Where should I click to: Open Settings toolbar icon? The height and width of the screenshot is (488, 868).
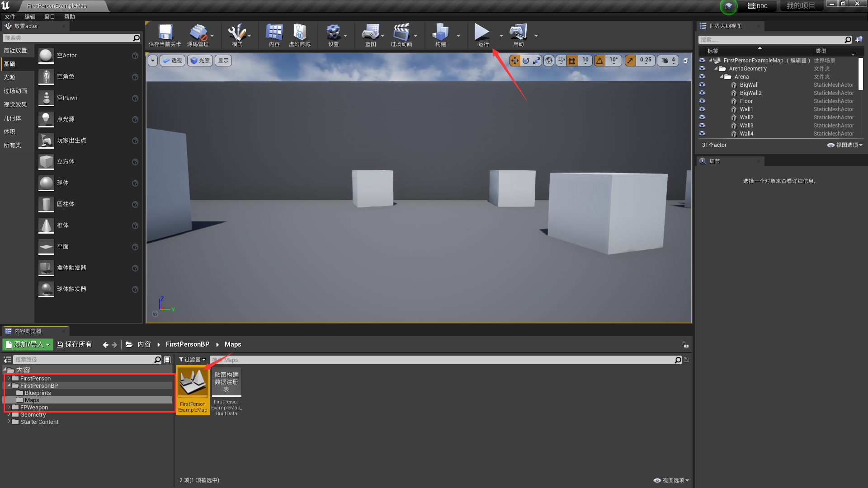coord(334,35)
